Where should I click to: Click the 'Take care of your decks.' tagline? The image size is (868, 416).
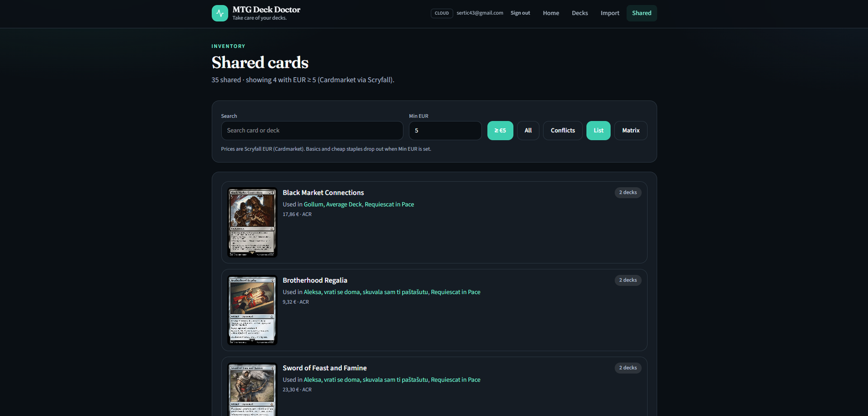[x=259, y=18]
